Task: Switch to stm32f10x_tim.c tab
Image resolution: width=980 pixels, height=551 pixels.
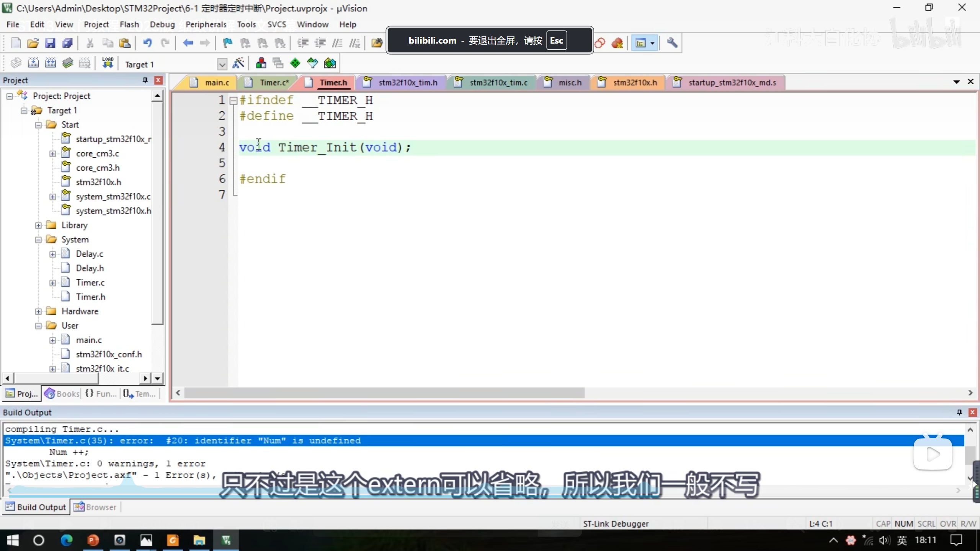Action: (498, 82)
